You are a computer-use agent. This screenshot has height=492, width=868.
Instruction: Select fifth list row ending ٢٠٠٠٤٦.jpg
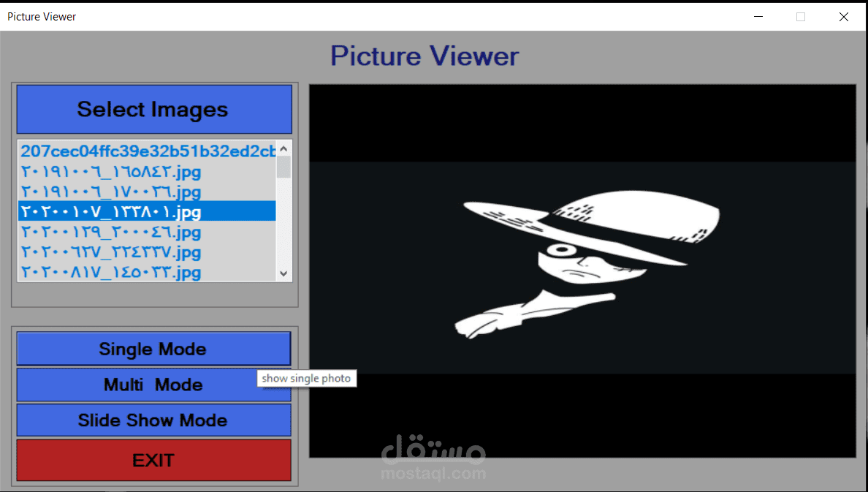(148, 232)
